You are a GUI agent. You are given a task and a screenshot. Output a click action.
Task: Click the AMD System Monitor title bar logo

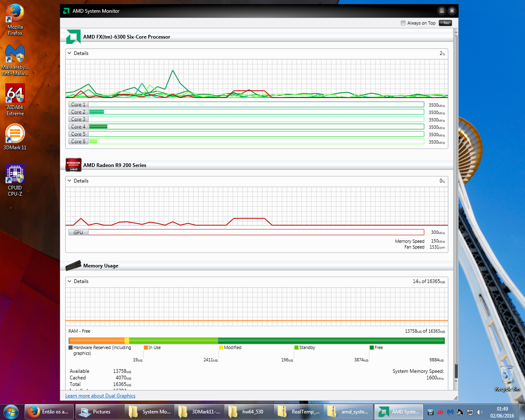point(66,11)
